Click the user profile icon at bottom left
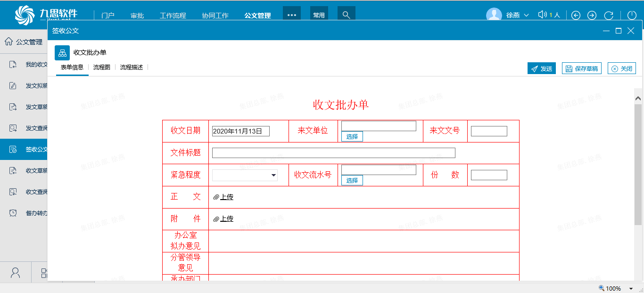Viewport: 644px width, 293px height. click(x=16, y=273)
